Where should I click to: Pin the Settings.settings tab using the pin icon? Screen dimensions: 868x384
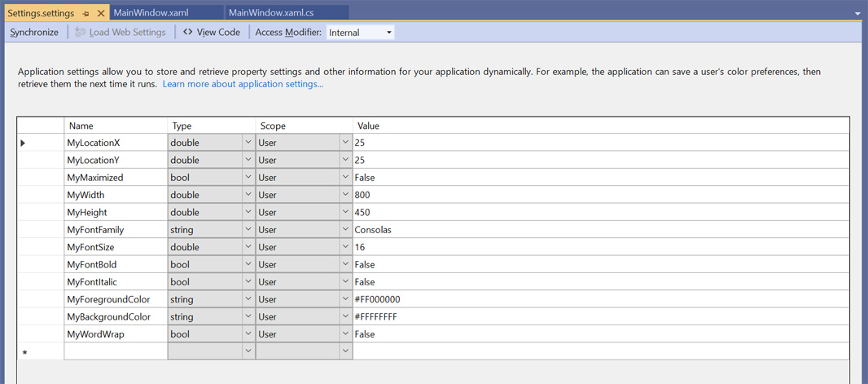click(85, 14)
